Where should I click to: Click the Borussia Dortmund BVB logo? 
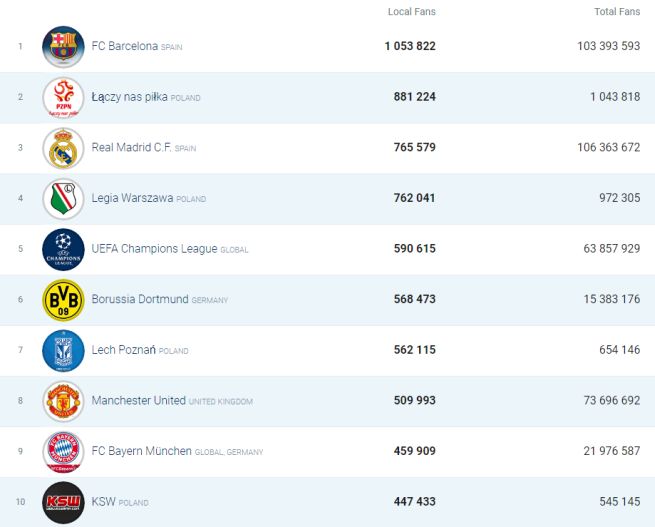point(63,300)
